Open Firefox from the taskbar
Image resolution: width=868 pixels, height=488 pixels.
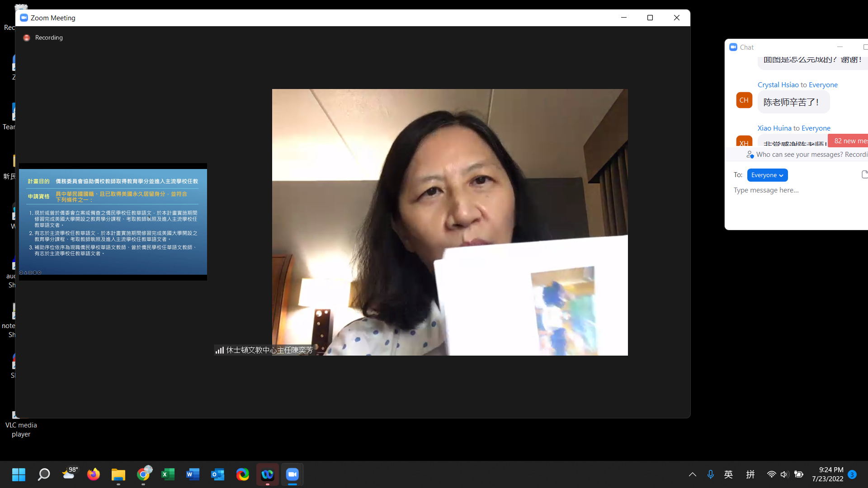94,474
